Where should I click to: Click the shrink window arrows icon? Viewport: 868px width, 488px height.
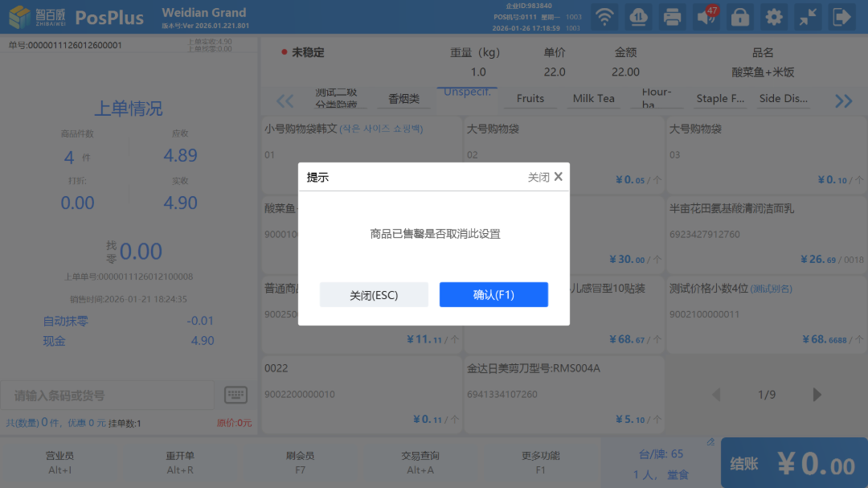pos(808,17)
